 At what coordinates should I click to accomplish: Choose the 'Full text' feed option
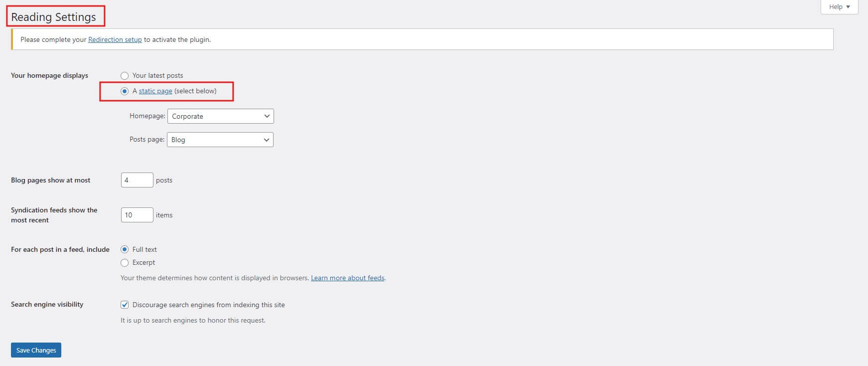click(125, 249)
